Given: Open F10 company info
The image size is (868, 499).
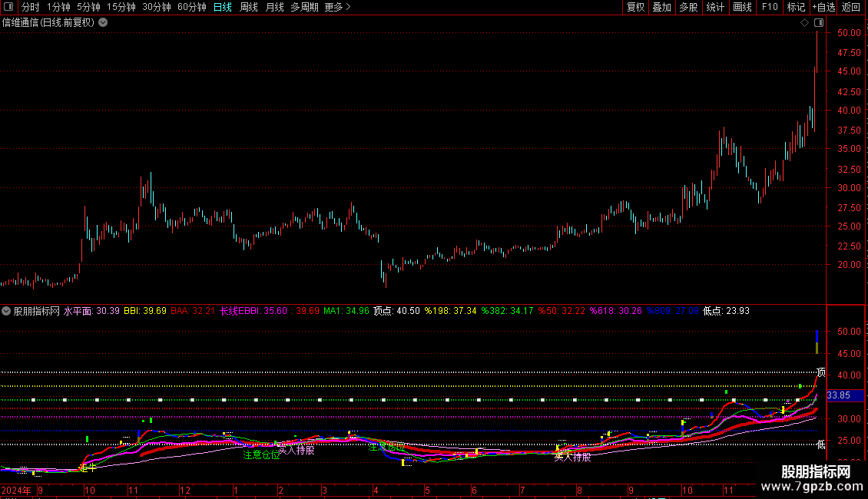Looking at the screenshot, I should (x=769, y=8).
